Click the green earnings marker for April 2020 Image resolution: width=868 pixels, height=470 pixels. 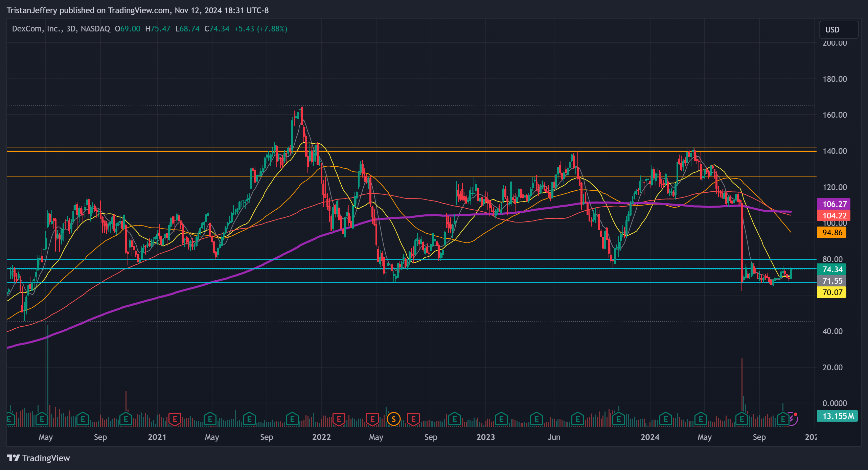(42, 419)
